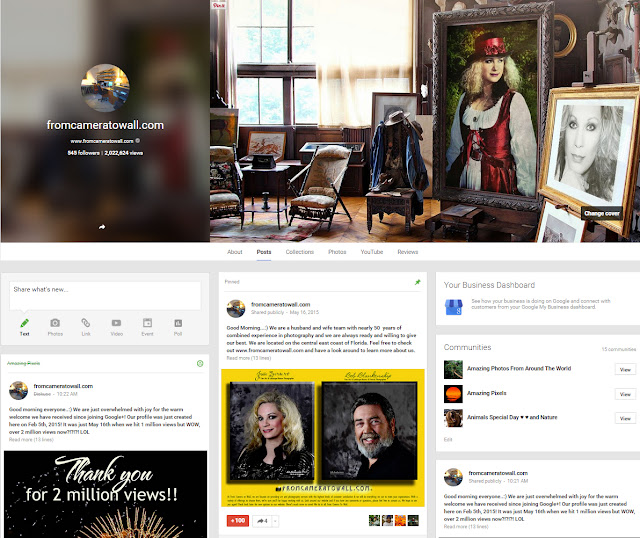Click the green pin icon on the pinned post
The image size is (640, 538).
[x=418, y=282]
